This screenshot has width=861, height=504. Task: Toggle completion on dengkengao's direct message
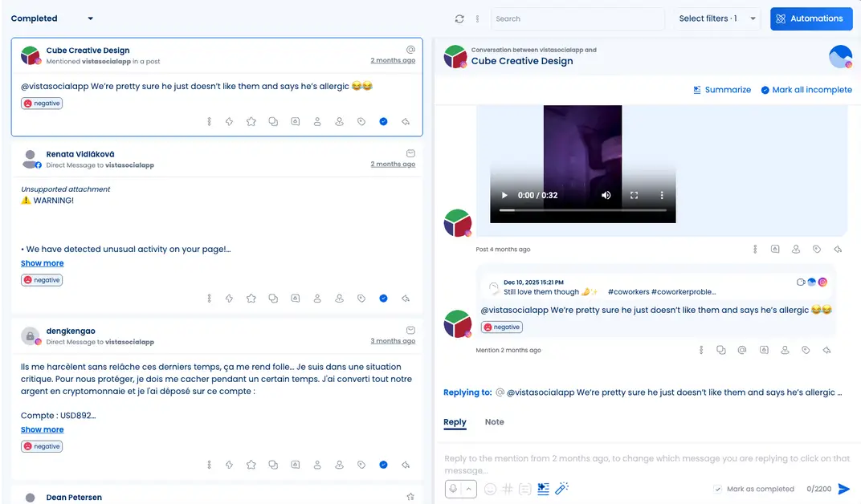coord(383,464)
